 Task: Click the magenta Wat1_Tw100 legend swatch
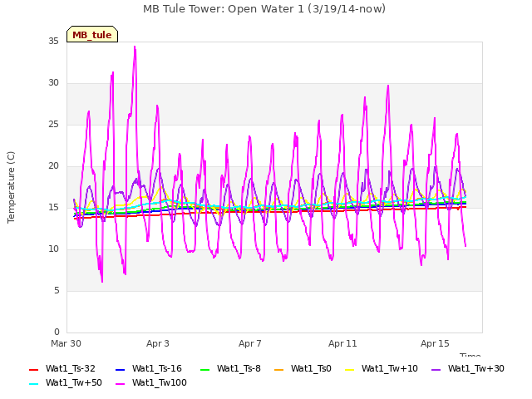pyautogui.click(x=120, y=384)
